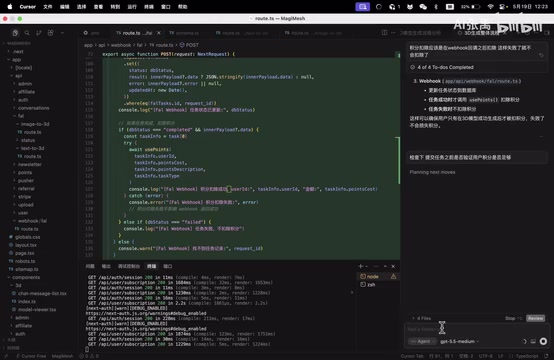This screenshot has height=360, width=554.
Task: Switch to the 调试控制台 panel tab
Action: point(129,266)
